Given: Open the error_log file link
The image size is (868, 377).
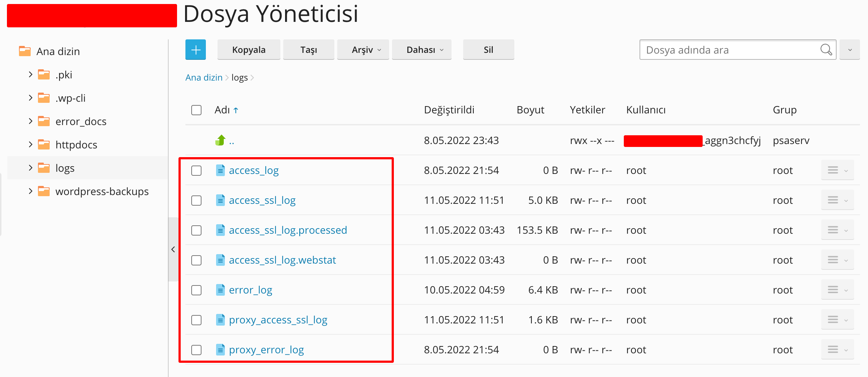Looking at the screenshot, I should click(250, 290).
